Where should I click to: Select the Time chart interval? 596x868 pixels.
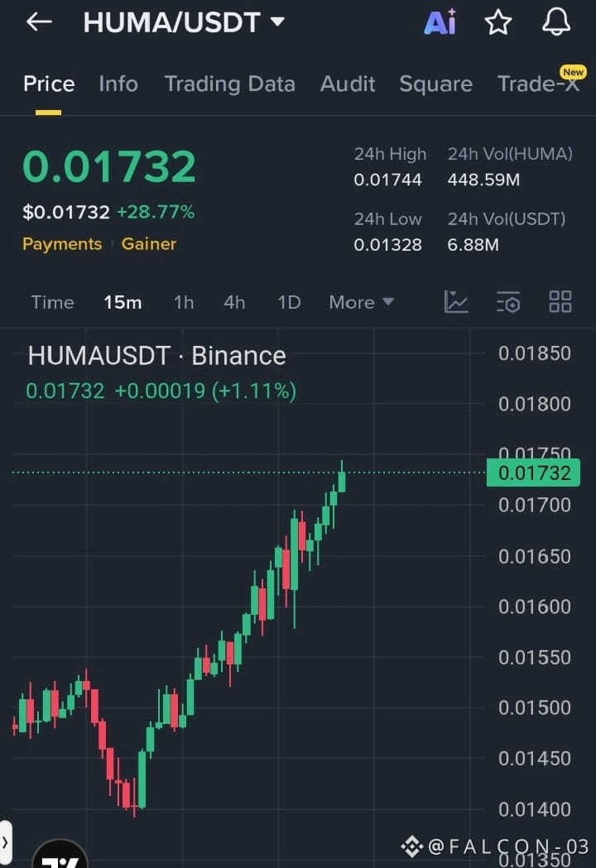click(52, 302)
